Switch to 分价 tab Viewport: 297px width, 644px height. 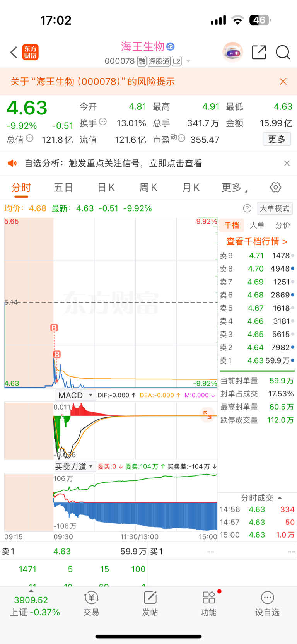pyautogui.click(x=283, y=225)
